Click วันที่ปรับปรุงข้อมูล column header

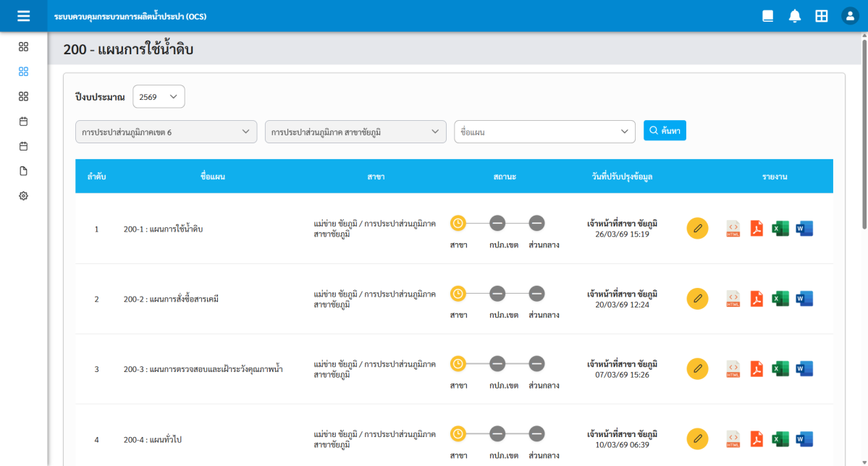622,177
